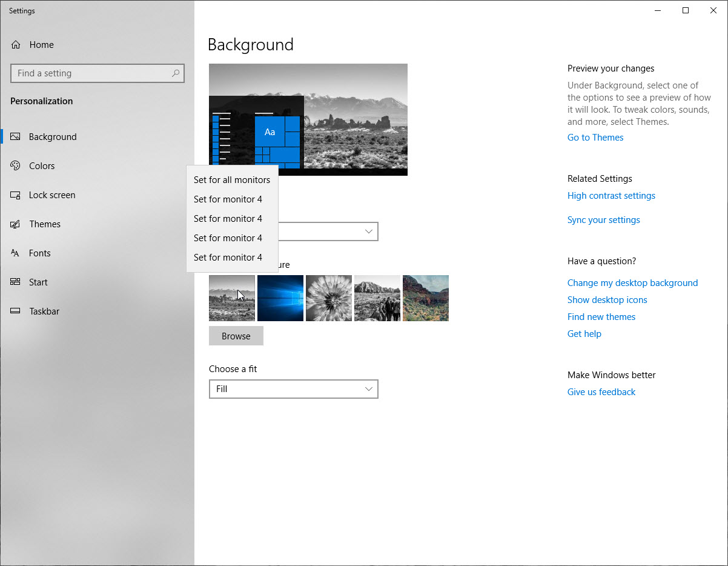Viewport: 728px width, 566px height.
Task: Click the Start tiles icon
Action: (x=16, y=282)
